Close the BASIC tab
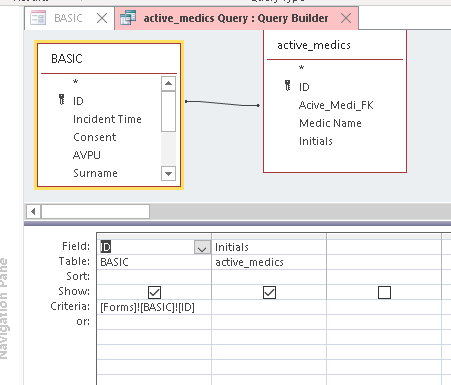Viewport: 451px width, 385px height. 102,18
